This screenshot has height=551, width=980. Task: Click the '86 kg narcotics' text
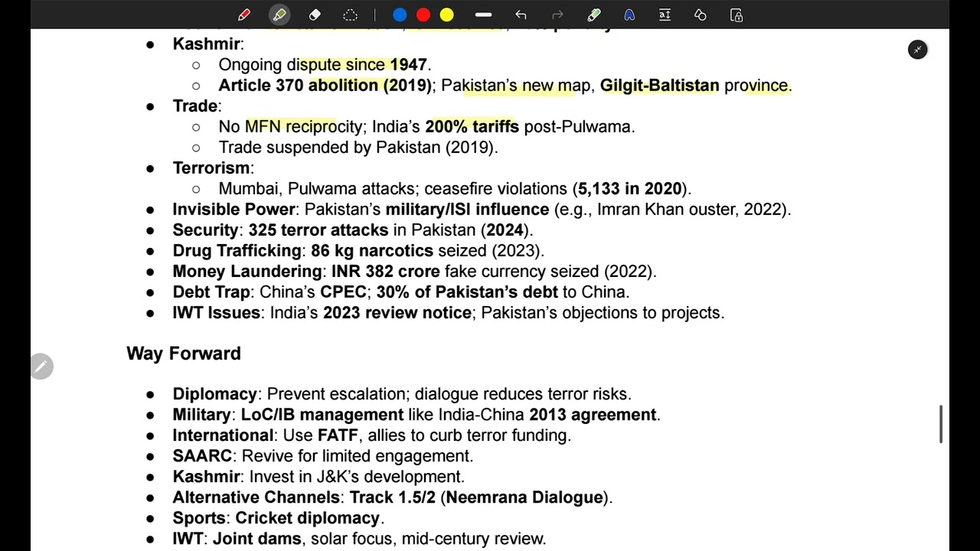tap(372, 251)
